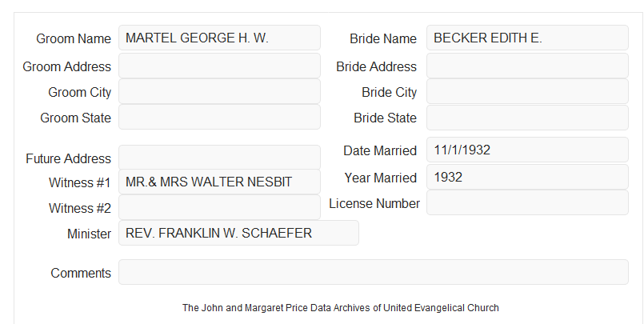Select the Groom City field
Screen dimensions: 644x324
[x=219, y=91]
